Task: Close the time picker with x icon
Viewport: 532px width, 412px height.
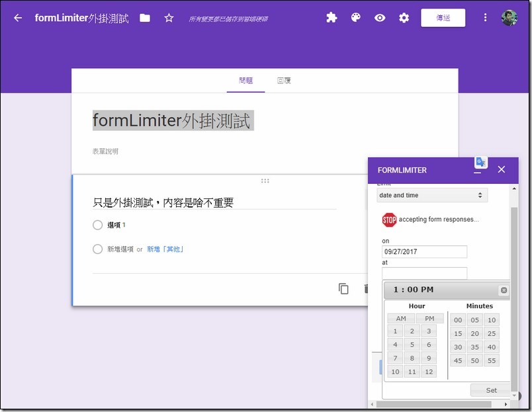Action: coord(504,290)
